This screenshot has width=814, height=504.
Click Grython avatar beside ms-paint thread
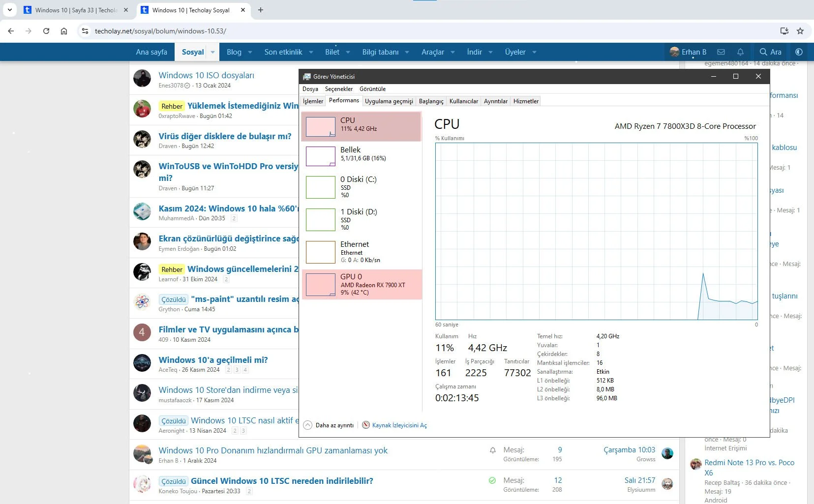[x=142, y=302]
